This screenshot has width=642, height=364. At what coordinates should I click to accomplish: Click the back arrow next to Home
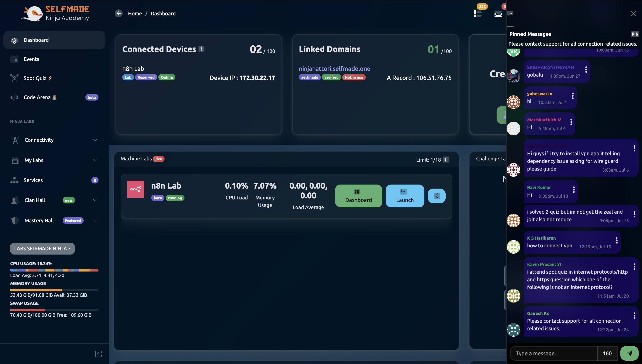(119, 14)
